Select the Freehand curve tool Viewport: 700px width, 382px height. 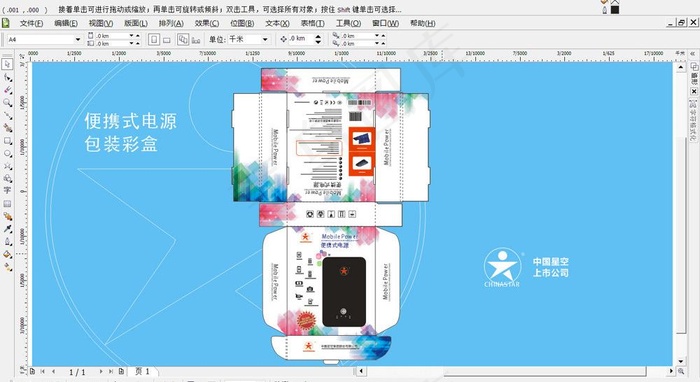coord(7,115)
